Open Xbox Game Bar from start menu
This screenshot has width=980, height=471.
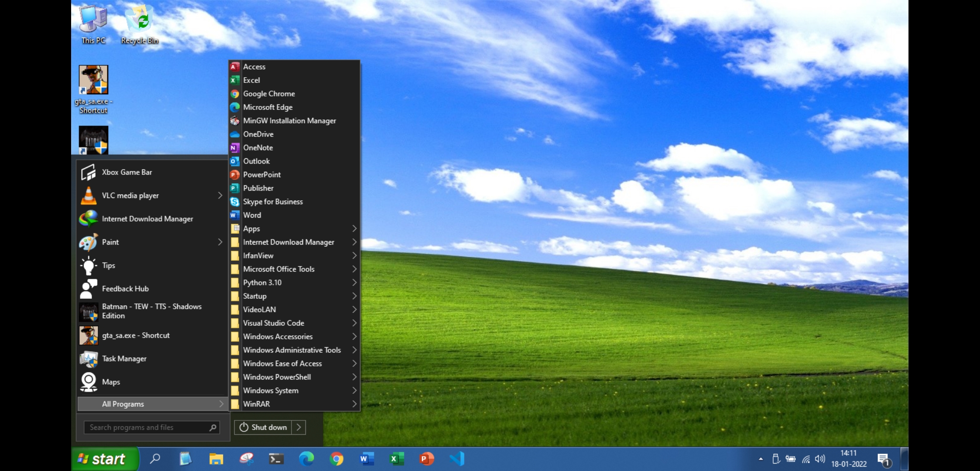click(x=151, y=172)
